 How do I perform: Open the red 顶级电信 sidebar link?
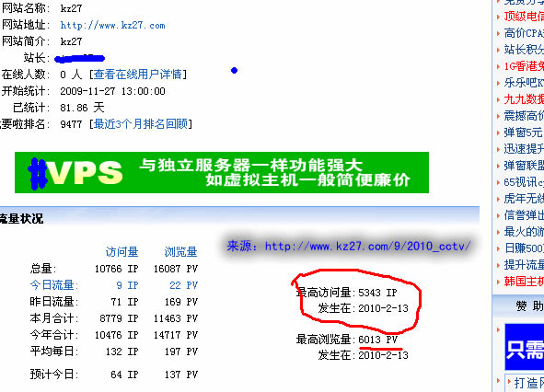tap(524, 17)
